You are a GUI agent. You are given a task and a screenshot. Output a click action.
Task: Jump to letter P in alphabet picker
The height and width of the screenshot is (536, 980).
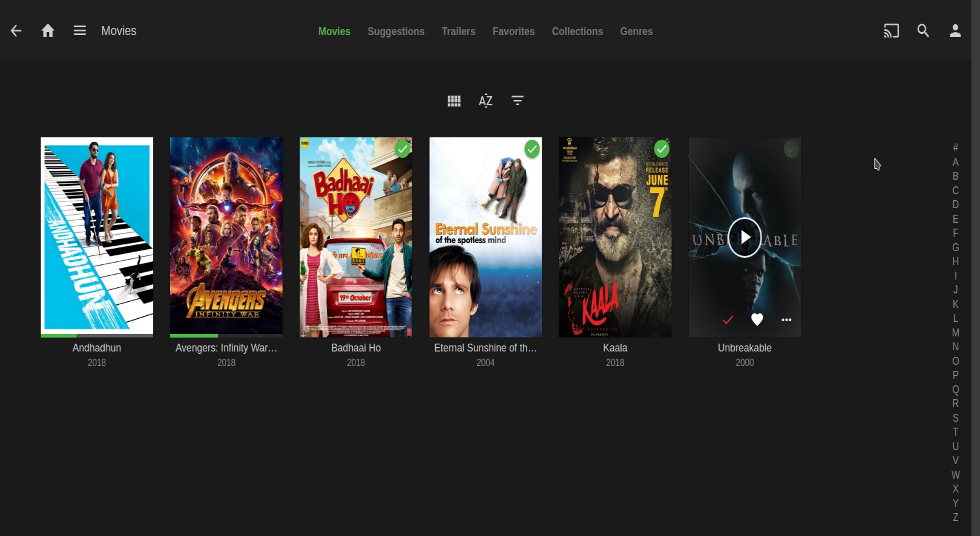tap(955, 375)
